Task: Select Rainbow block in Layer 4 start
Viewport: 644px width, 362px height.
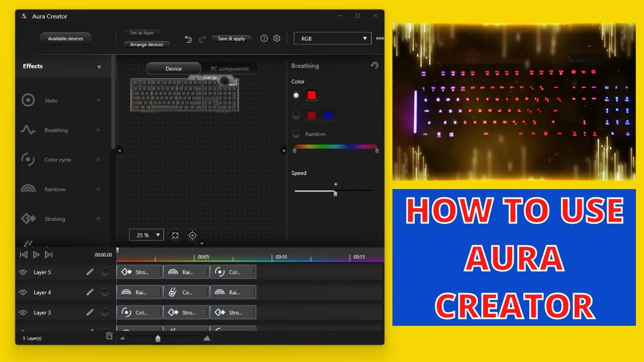Action: (140, 292)
